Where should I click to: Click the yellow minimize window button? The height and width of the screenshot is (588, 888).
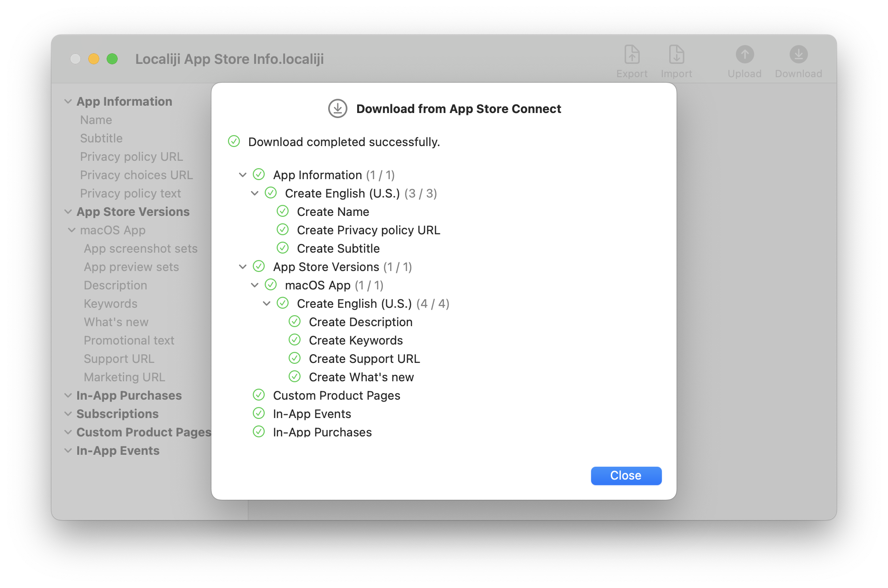pos(94,59)
